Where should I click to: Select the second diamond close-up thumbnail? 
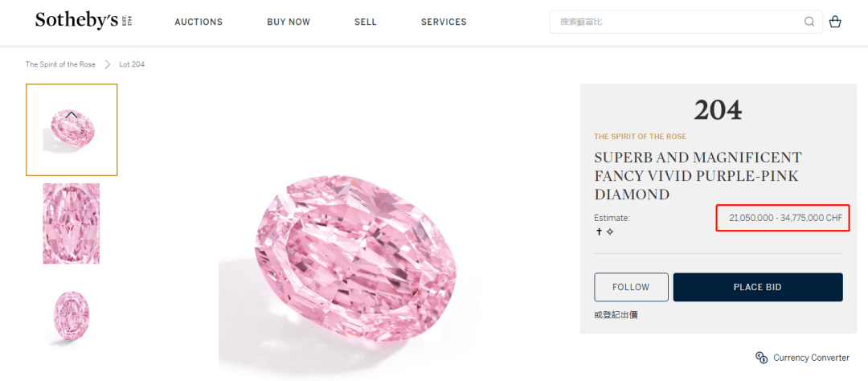[x=72, y=223]
